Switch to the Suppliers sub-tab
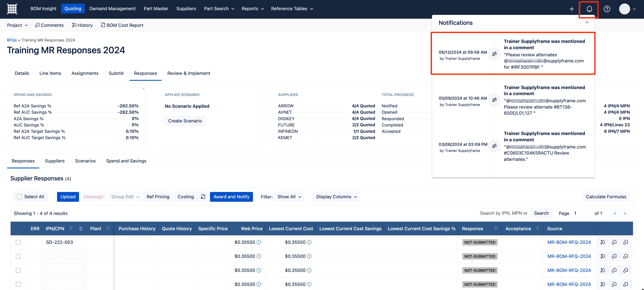This screenshot has width=644, height=290. 55,161
